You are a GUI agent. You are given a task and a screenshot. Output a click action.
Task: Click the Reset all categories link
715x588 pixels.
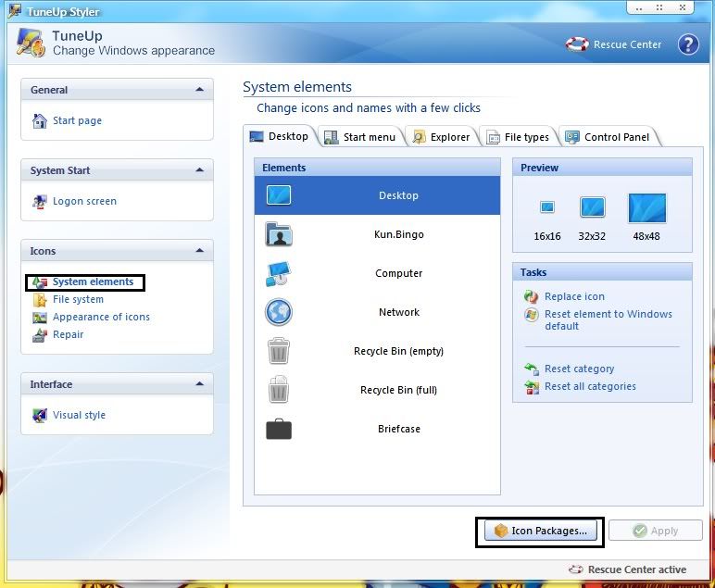tap(590, 386)
